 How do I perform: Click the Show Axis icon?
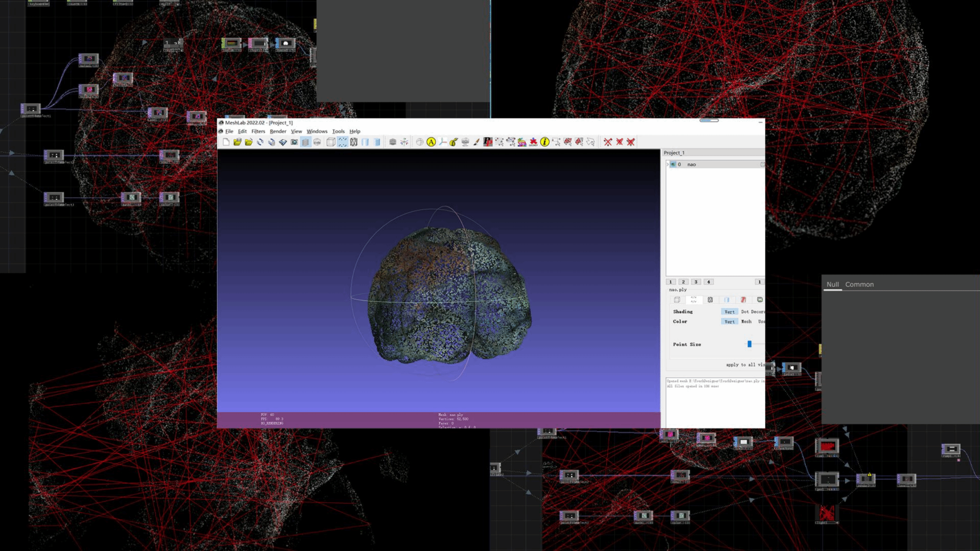click(x=404, y=142)
